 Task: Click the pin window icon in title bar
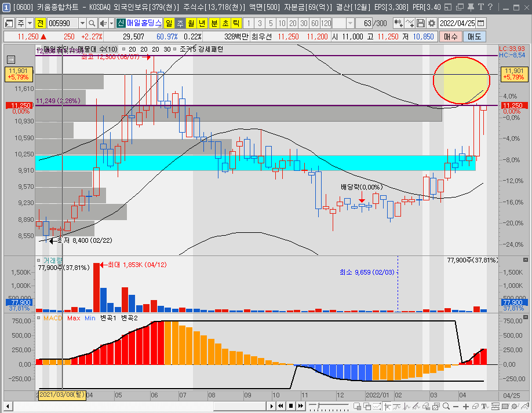(x=471, y=7)
